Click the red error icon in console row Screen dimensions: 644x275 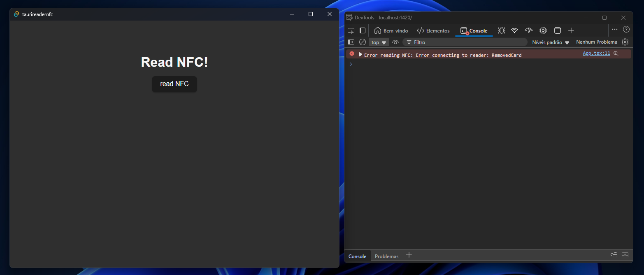pyautogui.click(x=352, y=54)
